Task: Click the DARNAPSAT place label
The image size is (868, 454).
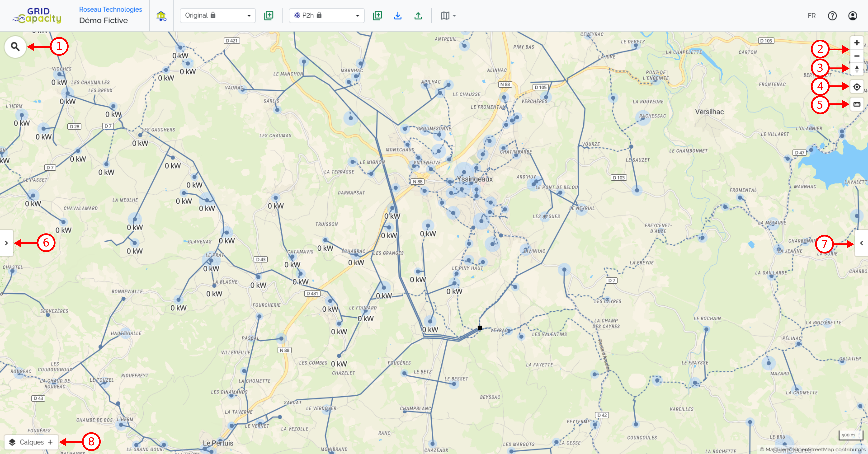Action: pos(352,193)
